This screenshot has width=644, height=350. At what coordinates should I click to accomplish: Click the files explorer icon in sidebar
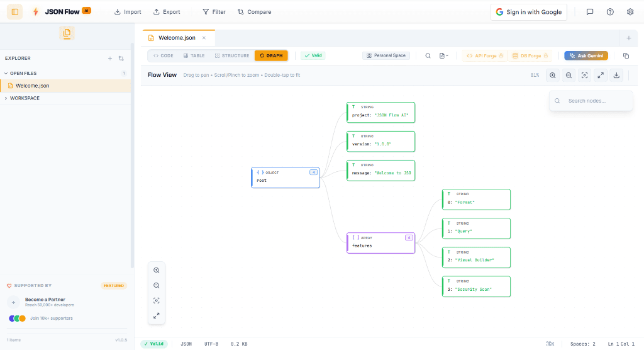click(x=67, y=33)
